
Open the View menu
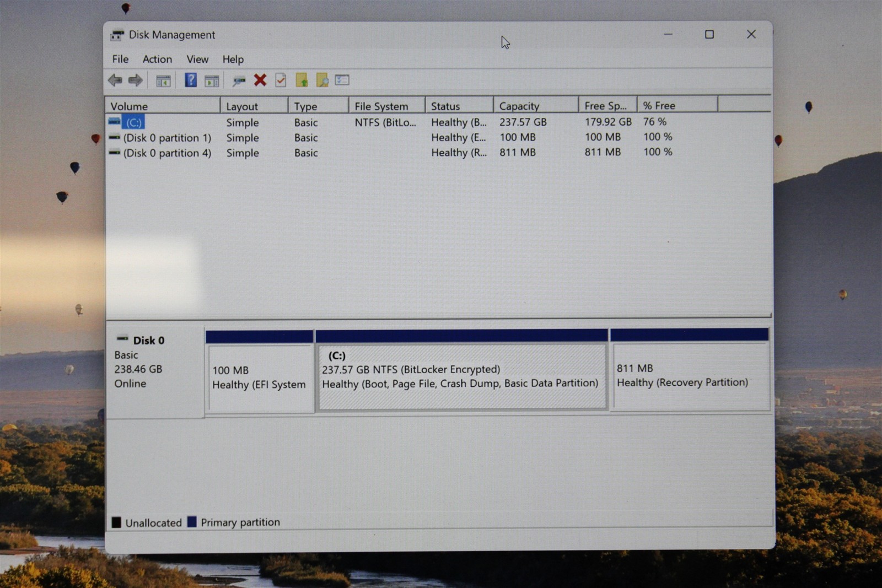click(197, 59)
